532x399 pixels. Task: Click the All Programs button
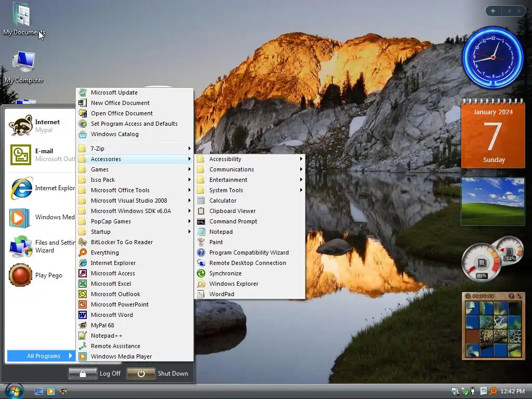(x=41, y=356)
